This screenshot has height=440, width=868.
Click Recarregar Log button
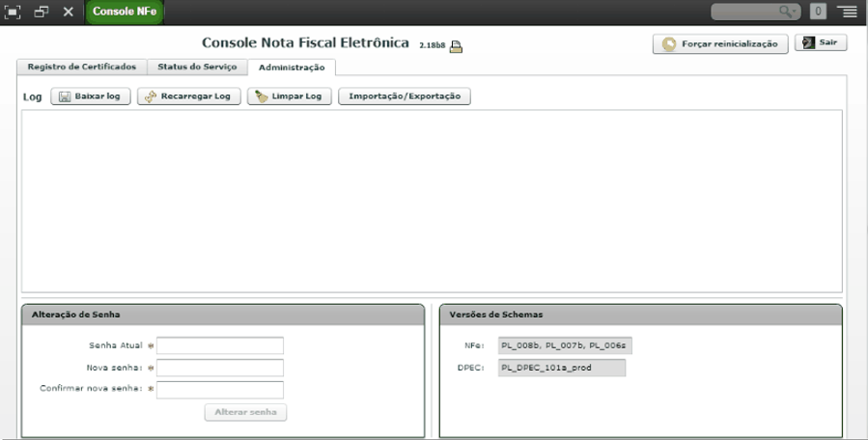[189, 96]
